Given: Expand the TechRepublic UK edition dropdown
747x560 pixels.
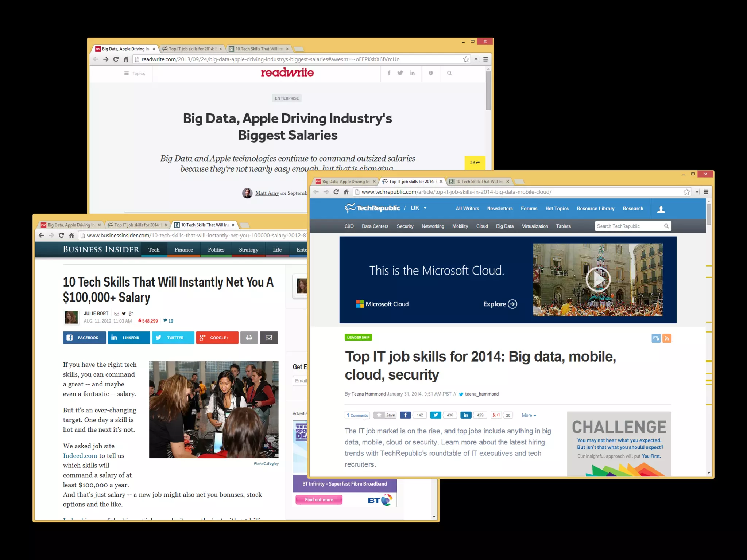Looking at the screenshot, I should pyautogui.click(x=425, y=208).
